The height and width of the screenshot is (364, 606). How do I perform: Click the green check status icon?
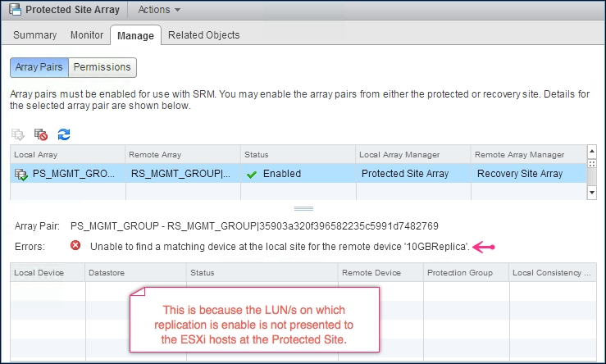(252, 175)
